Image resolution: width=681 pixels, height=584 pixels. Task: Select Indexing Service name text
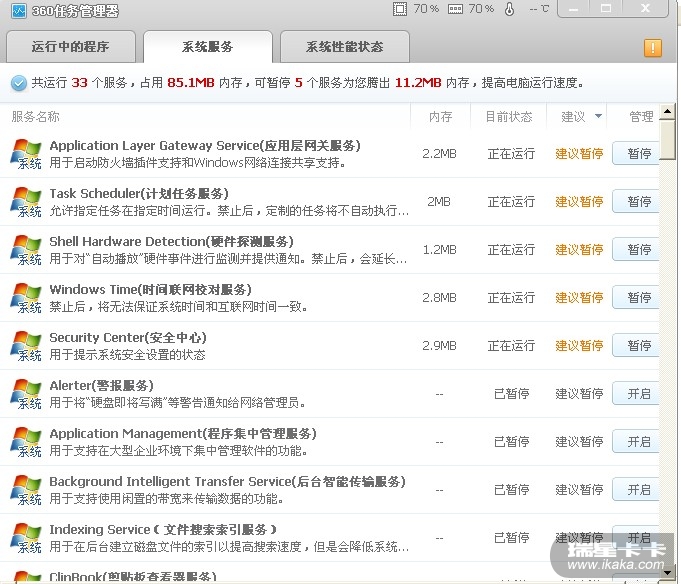coord(163,530)
